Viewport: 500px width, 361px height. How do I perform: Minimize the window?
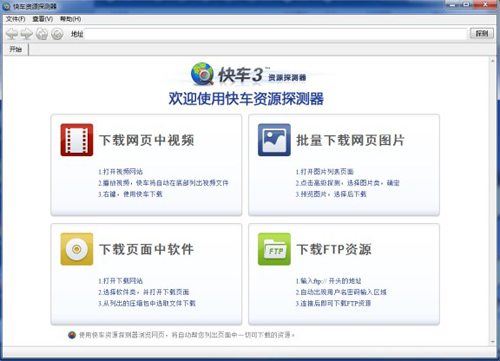453,5
